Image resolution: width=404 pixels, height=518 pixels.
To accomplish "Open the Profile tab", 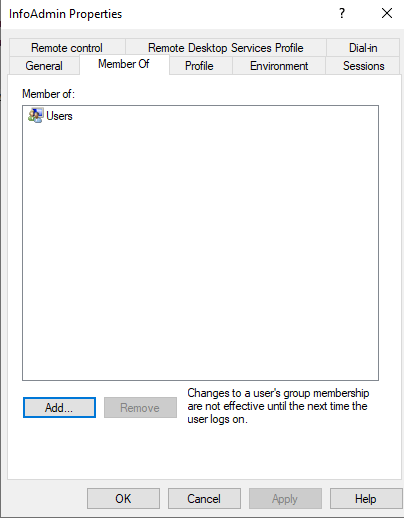I will coord(199,66).
